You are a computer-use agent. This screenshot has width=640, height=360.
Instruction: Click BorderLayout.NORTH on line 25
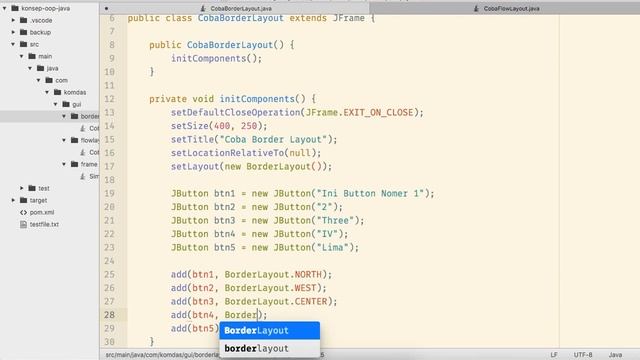[x=273, y=274]
